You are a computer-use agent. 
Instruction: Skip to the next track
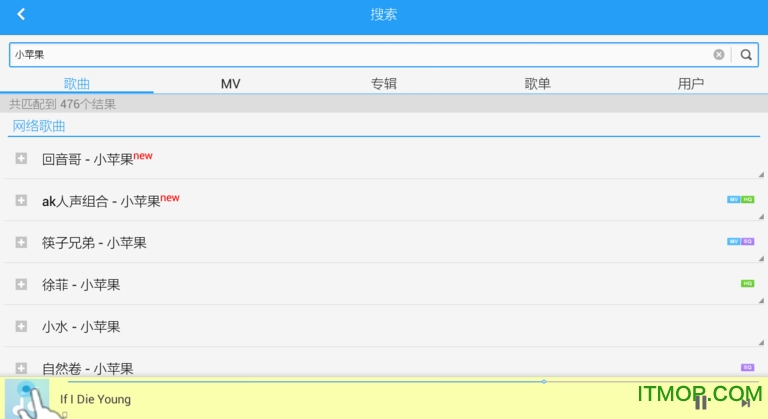tap(745, 402)
